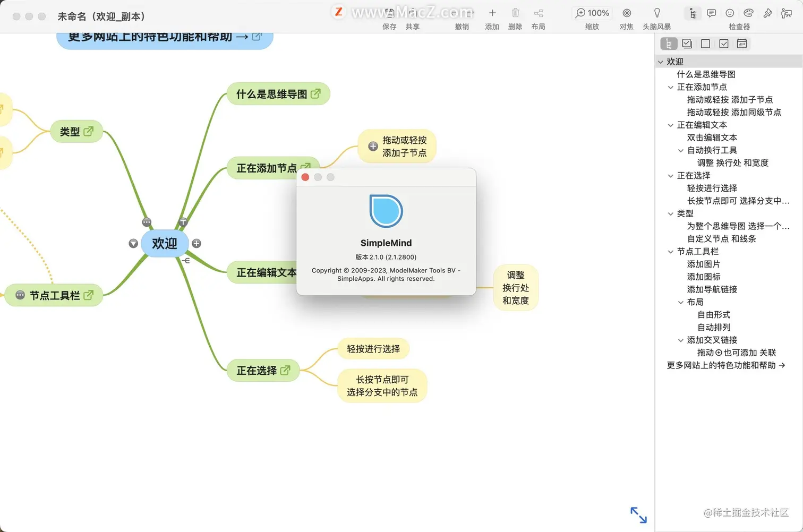
Task: Collapse 节点工具栏 chevron in outline
Action: 671,252
